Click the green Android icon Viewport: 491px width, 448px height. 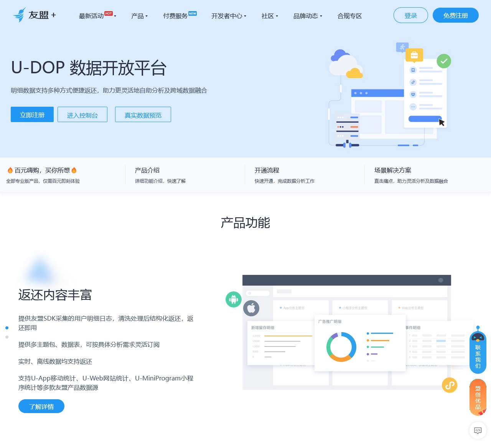pyautogui.click(x=234, y=299)
